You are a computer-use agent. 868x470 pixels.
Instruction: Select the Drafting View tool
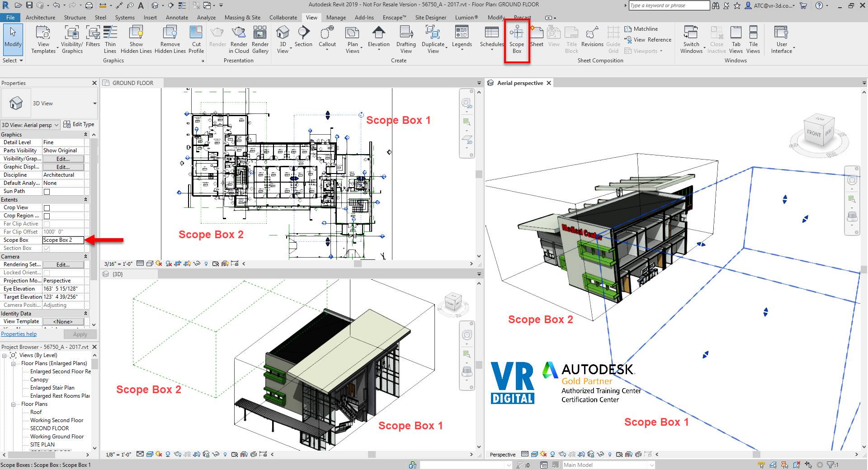pyautogui.click(x=406, y=39)
